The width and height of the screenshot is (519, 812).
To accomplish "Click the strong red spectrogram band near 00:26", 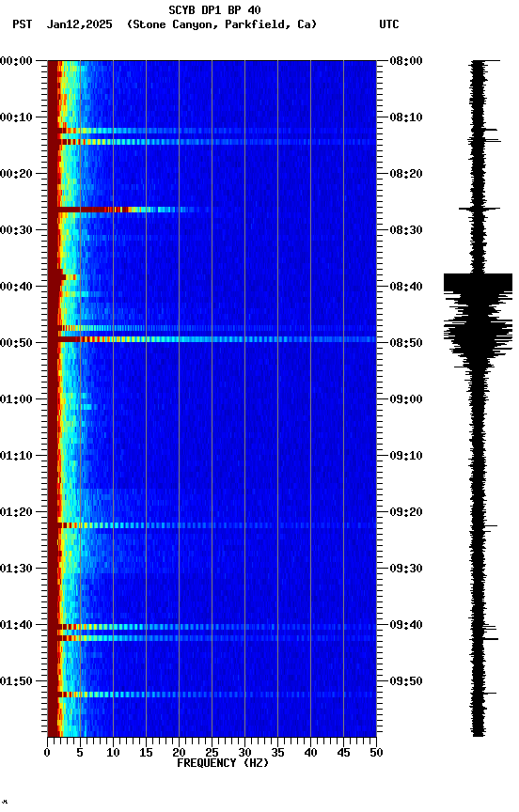I will point(130,210).
